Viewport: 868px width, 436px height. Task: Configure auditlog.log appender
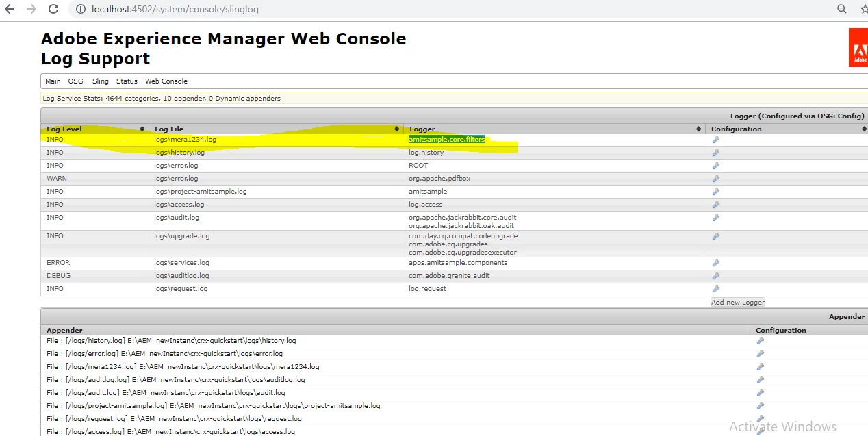pyautogui.click(x=760, y=380)
